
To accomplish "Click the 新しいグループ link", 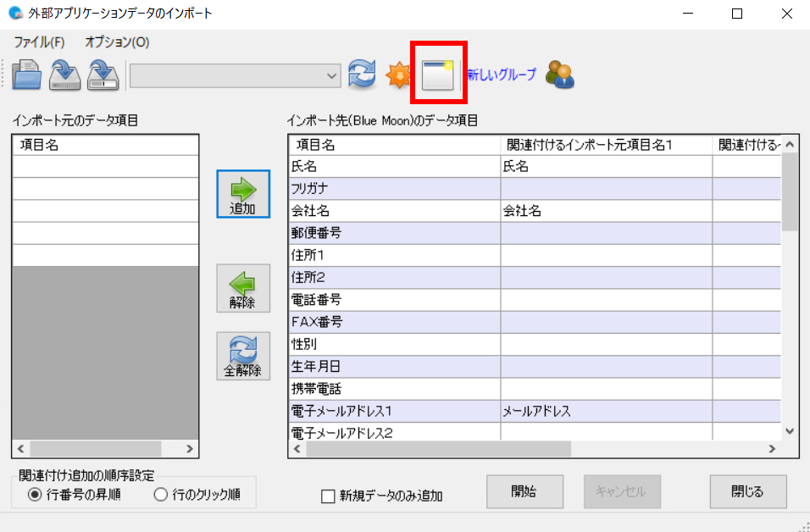I will [502, 75].
